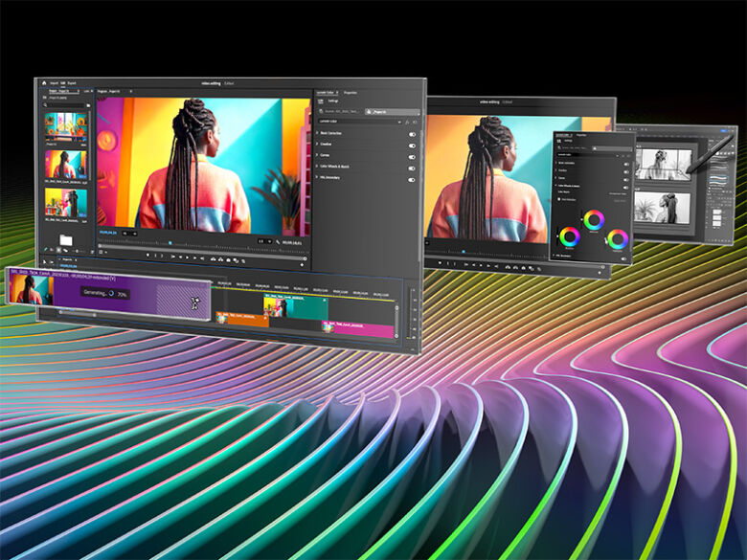Select the Settings sub-tab in Lumetri Color
Screen dimensions: 747x560
coord(333,101)
